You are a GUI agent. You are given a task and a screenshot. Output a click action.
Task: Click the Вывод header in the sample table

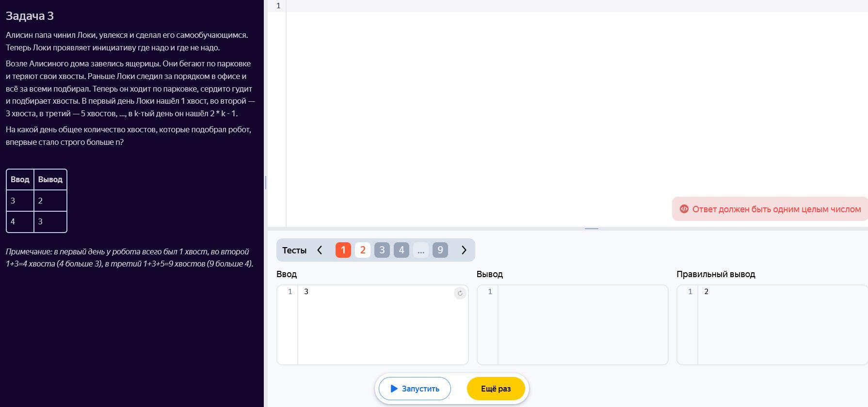tap(50, 179)
